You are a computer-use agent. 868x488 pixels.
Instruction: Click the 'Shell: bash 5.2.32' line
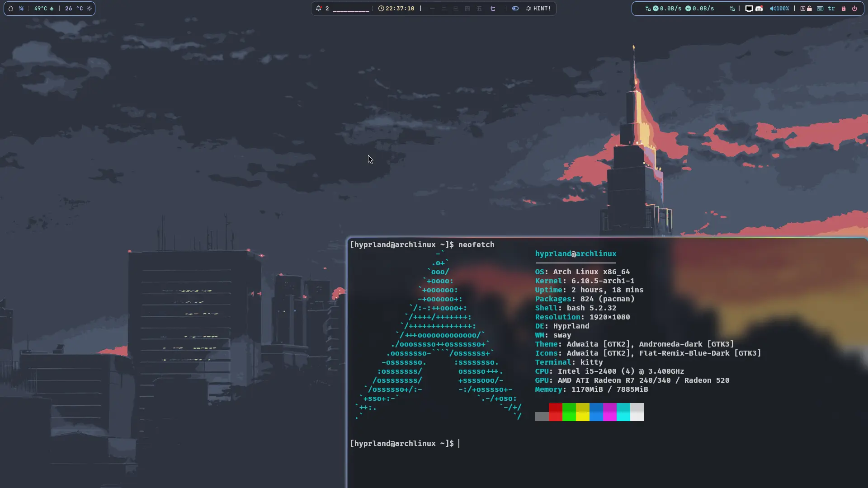point(576,308)
